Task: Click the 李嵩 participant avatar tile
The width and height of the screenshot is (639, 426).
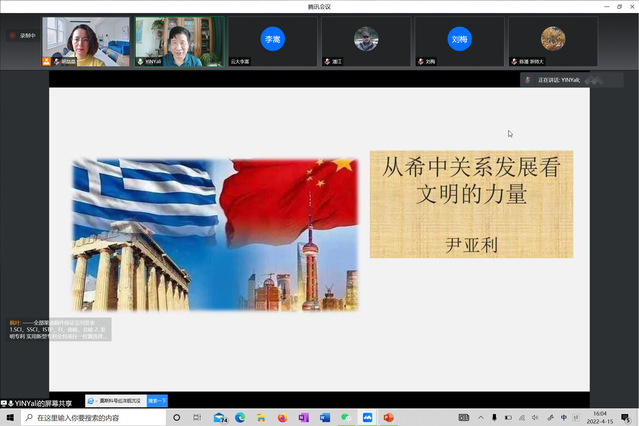Action: (x=272, y=41)
